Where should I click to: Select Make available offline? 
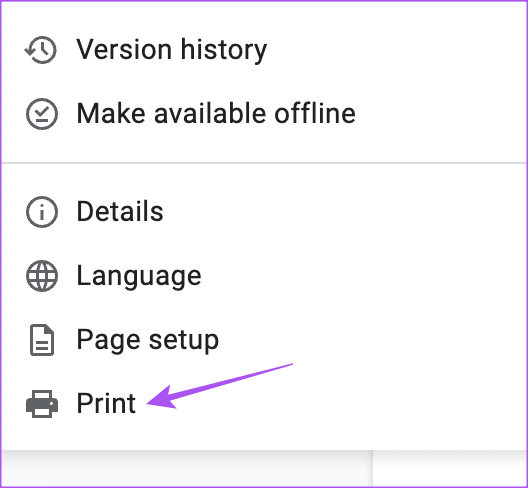click(x=216, y=113)
